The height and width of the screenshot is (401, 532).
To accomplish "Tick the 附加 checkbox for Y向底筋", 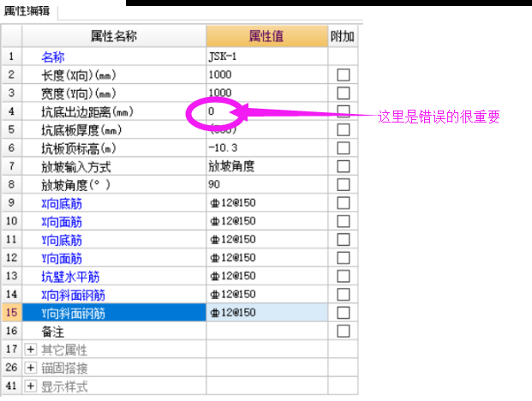I will click(344, 240).
